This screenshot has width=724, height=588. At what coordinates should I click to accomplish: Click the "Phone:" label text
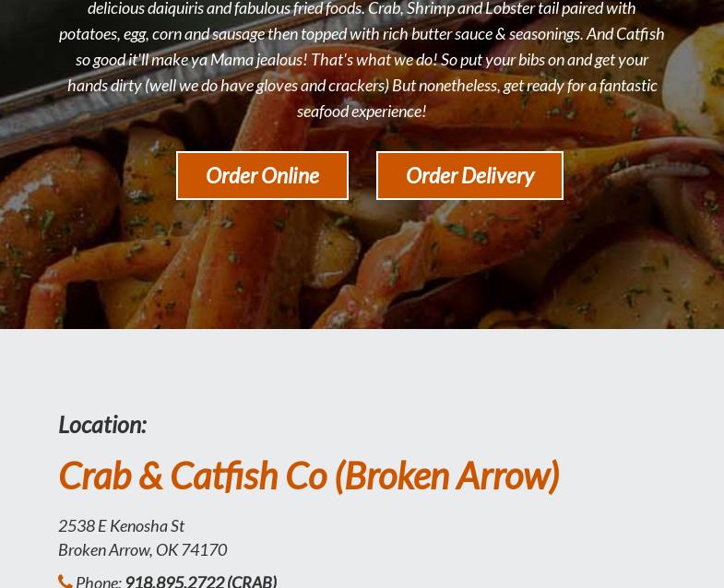tap(99, 582)
